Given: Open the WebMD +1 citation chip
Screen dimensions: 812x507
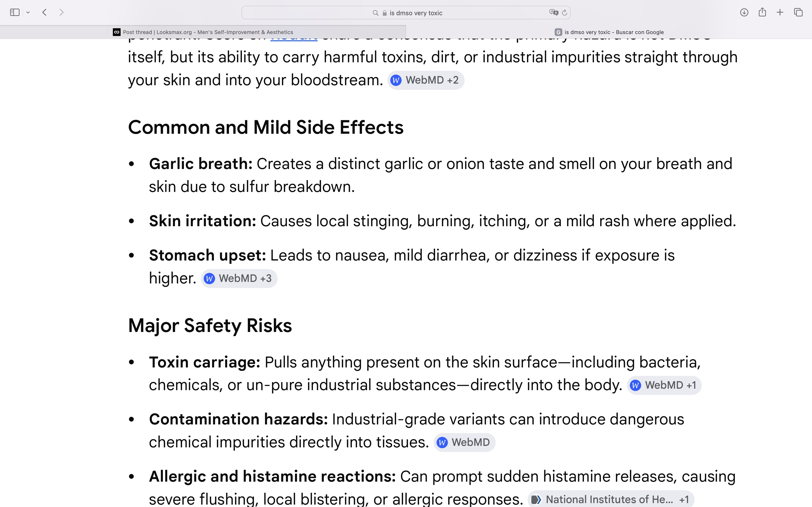Looking at the screenshot, I should [664, 385].
